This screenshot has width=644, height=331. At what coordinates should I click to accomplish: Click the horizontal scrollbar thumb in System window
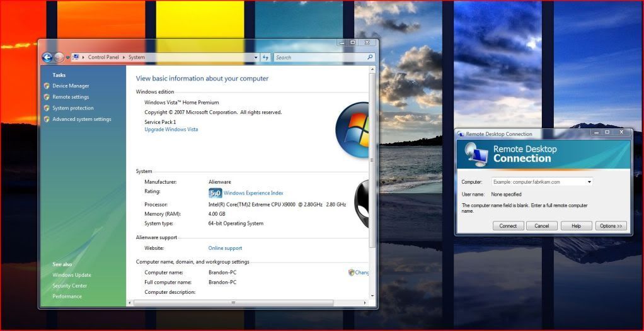pyautogui.click(x=233, y=303)
